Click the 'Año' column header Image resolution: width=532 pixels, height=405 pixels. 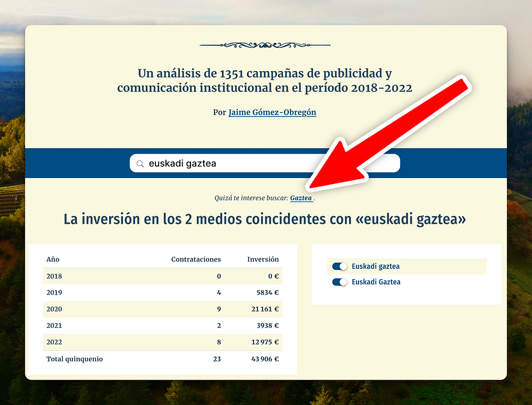coord(53,259)
